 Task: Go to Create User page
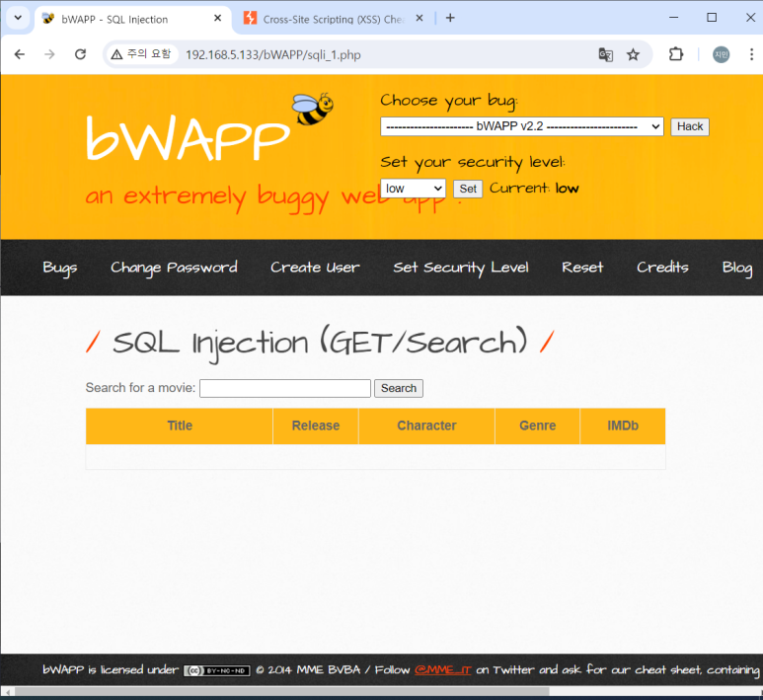(315, 268)
